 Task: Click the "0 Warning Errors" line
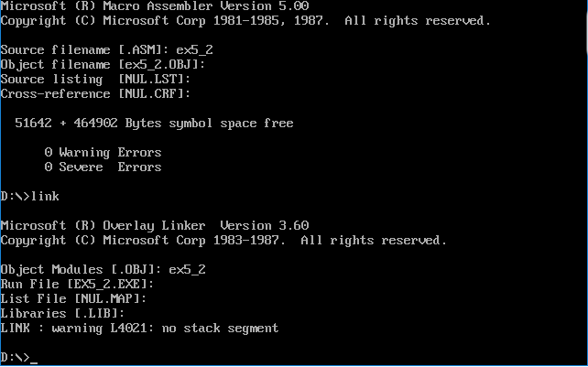[103, 152]
